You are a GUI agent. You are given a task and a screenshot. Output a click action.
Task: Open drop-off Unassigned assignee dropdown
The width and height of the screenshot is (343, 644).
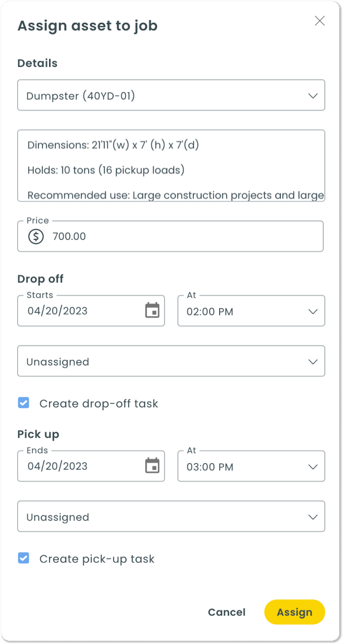click(x=171, y=361)
